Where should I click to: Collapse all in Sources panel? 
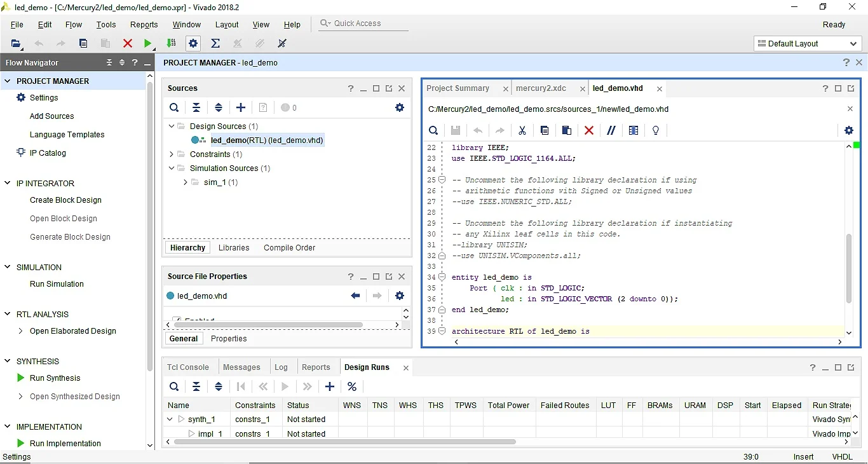(x=196, y=107)
